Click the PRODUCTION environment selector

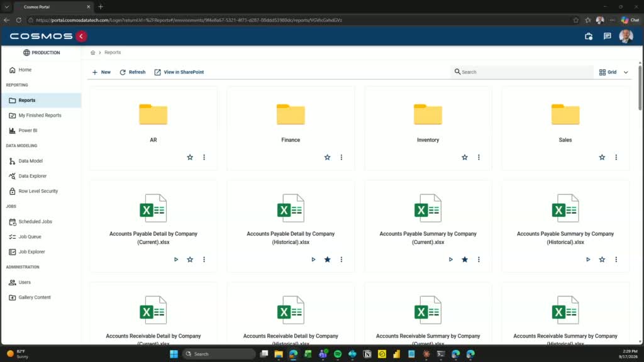[x=42, y=53]
